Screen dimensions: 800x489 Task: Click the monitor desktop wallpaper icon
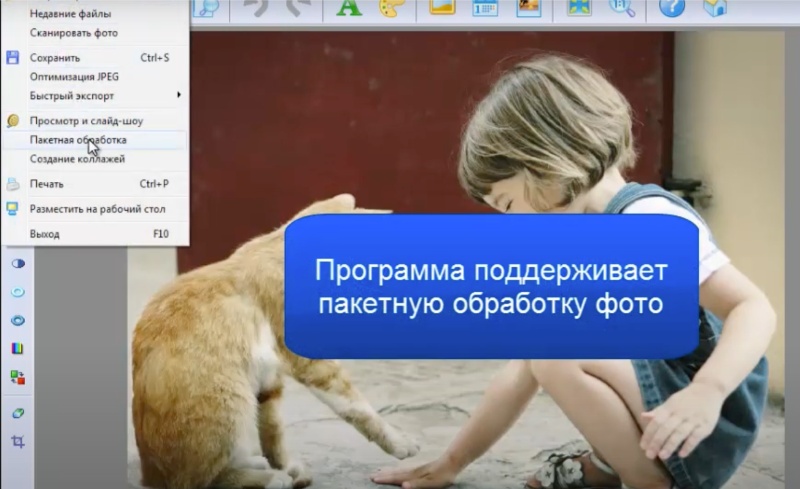pyautogui.click(x=13, y=209)
